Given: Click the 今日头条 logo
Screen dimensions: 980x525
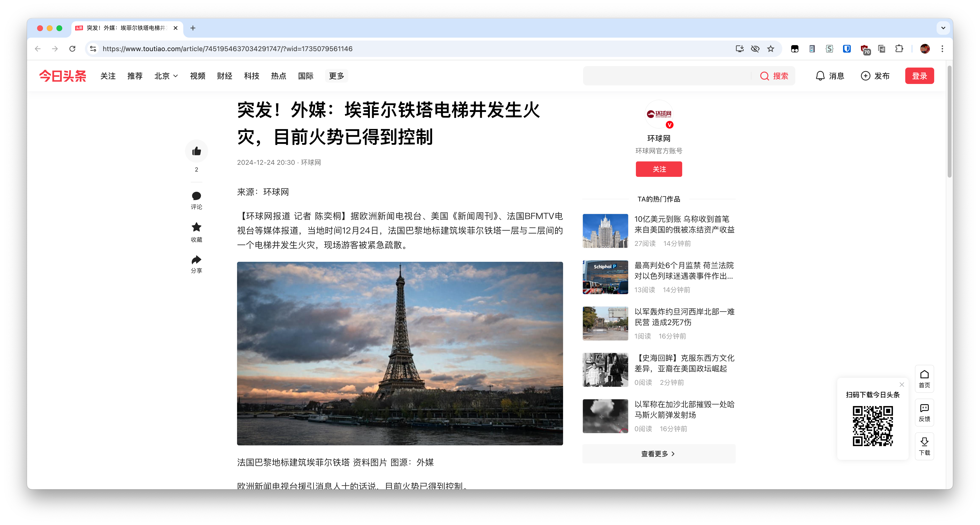Looking at the screenshot, I should coord(63,76).
